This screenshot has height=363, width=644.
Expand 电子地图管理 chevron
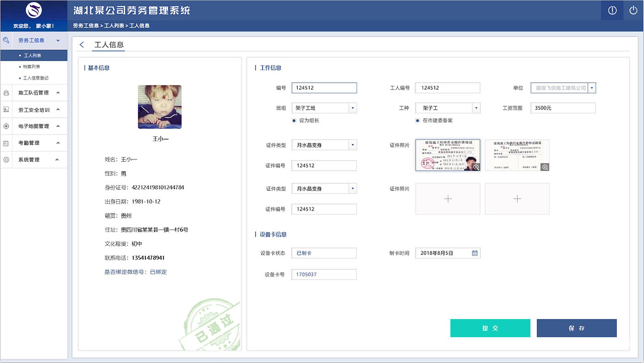[58, 126]
